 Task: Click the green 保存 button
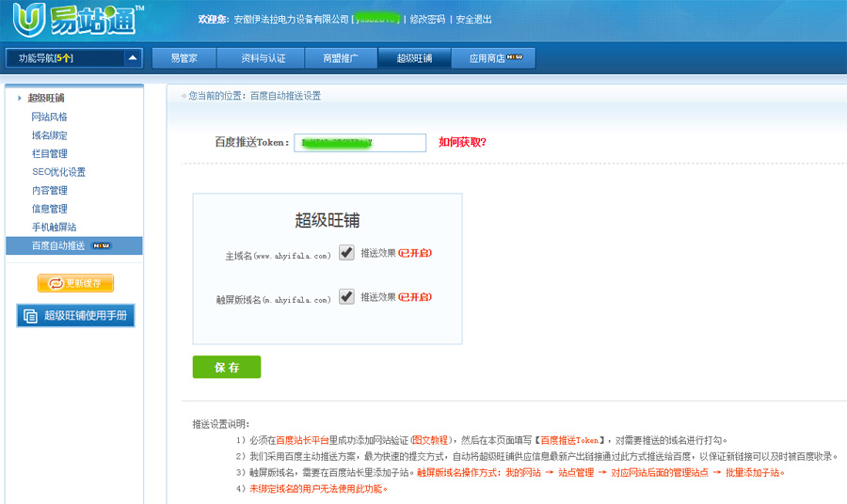[227, 367]
